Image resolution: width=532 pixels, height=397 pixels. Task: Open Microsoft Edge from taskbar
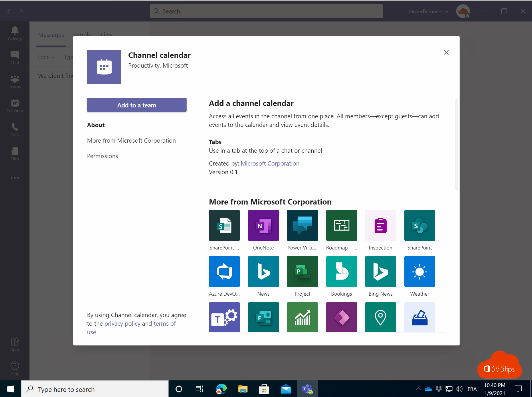pyautogui.click(x=221, y=389)
